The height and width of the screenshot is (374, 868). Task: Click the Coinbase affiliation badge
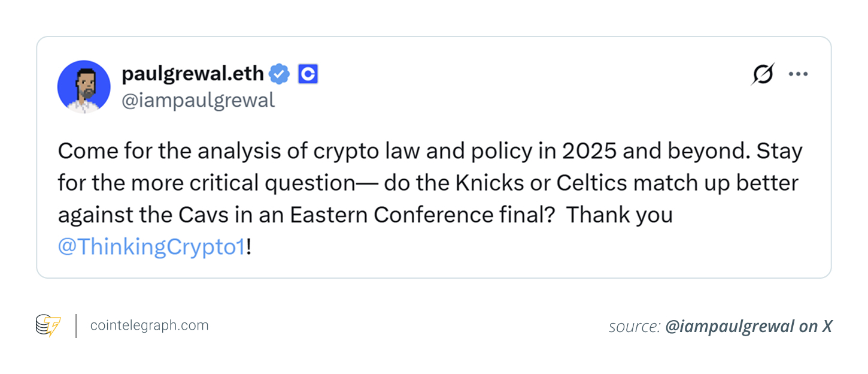coord(307,73)
